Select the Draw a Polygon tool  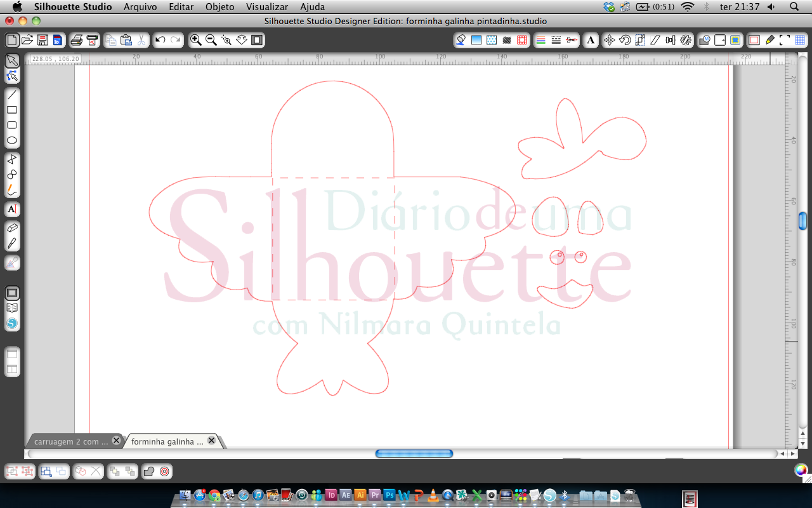click(12, 159)
